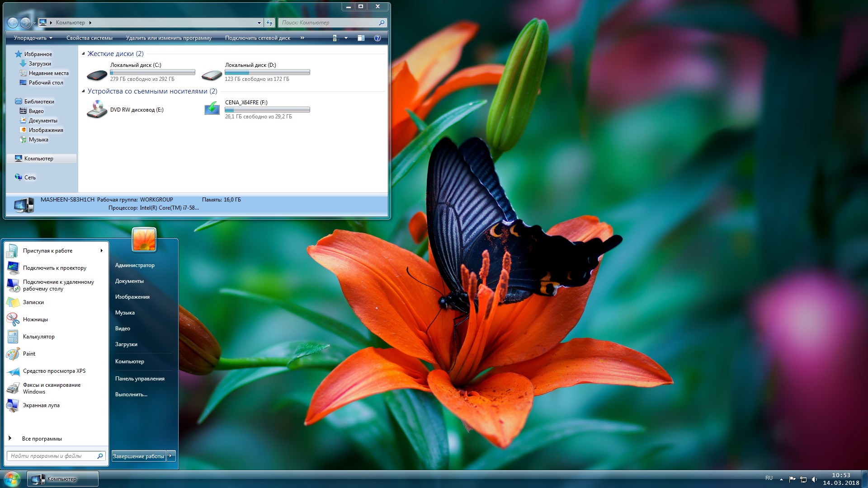This screenshot has height=488, width=868.
Task: Click Свойства системы toolbar button
Action: point(89,38)
